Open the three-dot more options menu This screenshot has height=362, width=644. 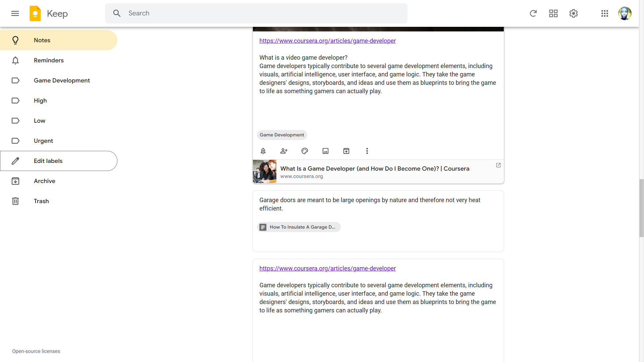pos(367,151)
